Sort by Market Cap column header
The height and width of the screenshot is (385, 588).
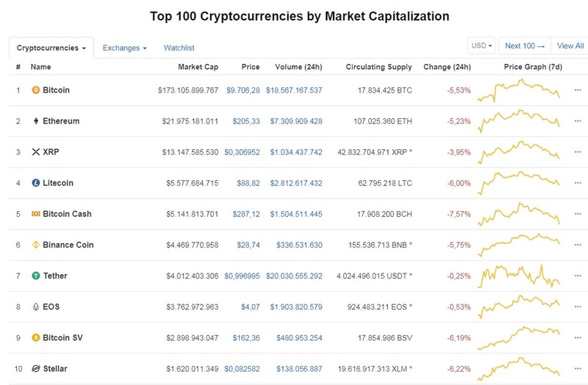(x=198, y=67)
